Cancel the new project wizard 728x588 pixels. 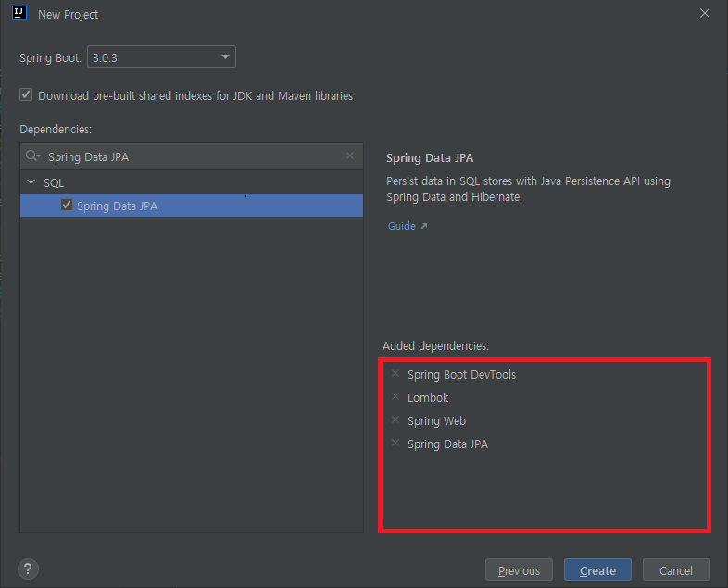pyautogui.click(x=676, y=569)
